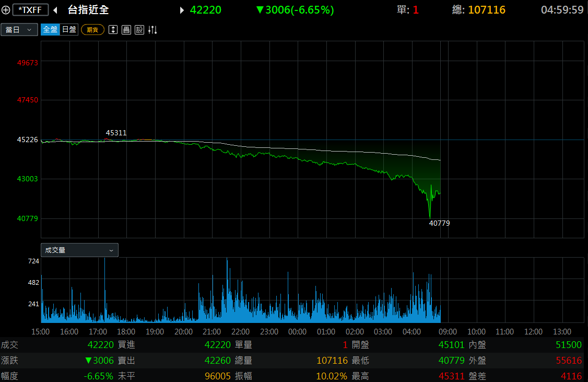Open the slider adjustments icon
Screen dimensions: 588x382
coord(152,30)
